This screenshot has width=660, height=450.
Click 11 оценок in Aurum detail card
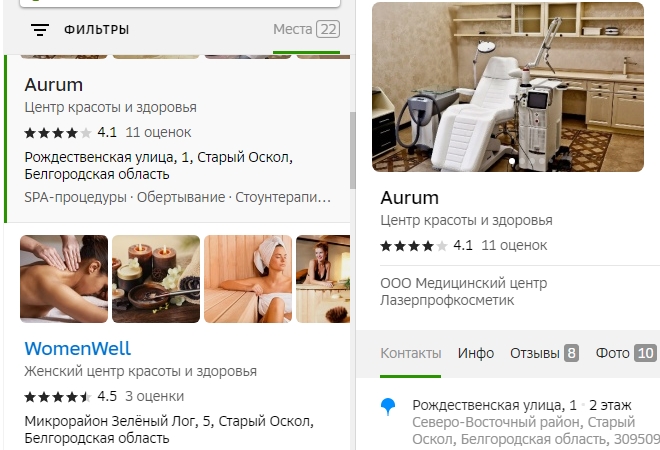click(514, 245)
